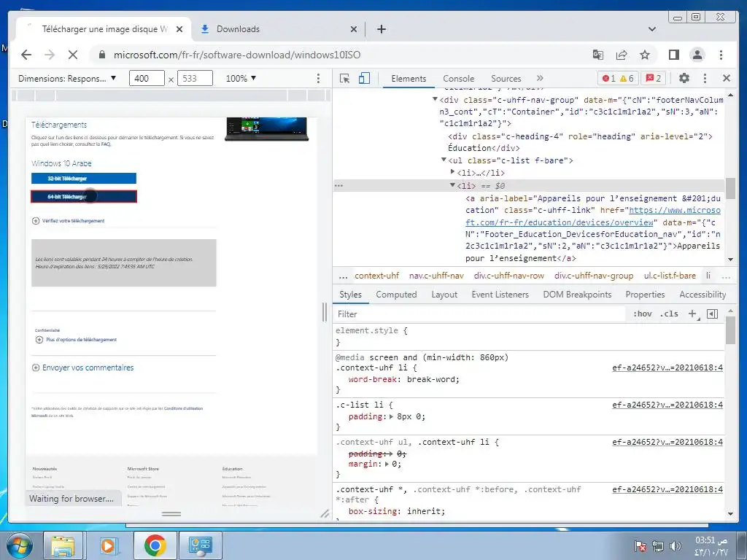Open the Accessibility tab
The width and height of the screenshot is (747, 560).
click(703, 295)
